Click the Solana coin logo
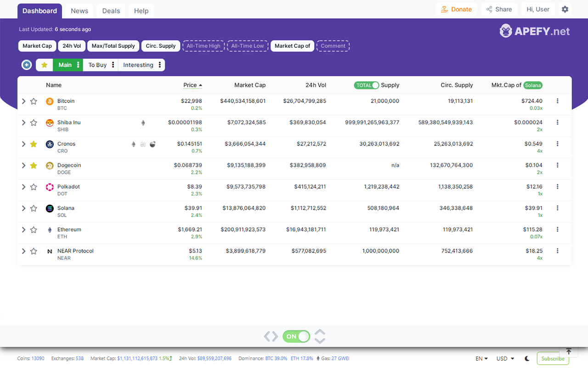The height and width of the screenshot is (368, 588). pos(50,208)
